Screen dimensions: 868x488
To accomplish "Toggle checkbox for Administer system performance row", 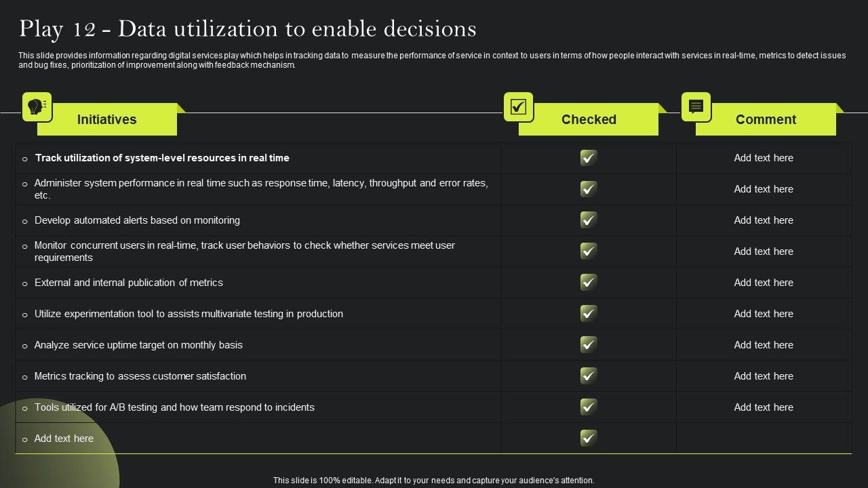I will pos(589,189).
